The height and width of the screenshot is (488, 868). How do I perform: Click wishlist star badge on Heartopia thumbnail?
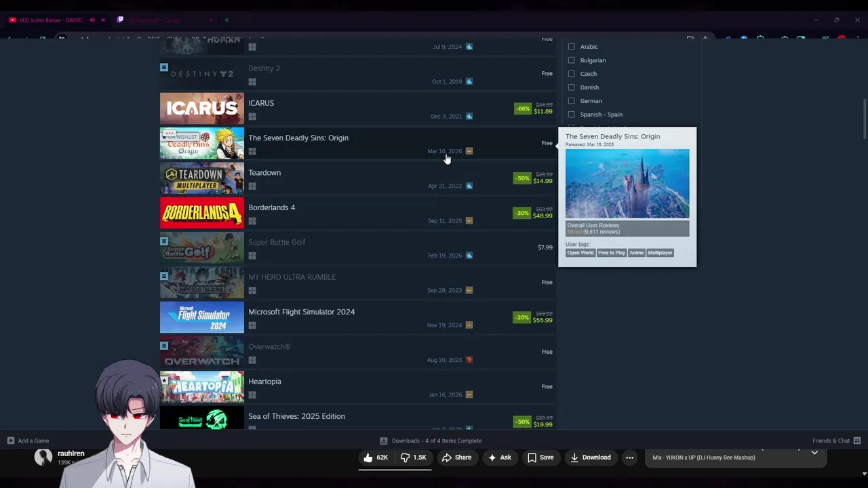coord(164,381)
